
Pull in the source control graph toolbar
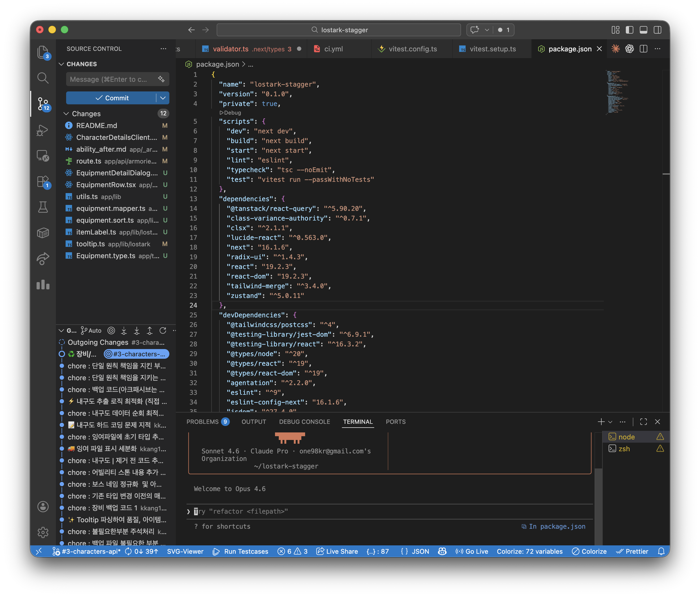point(137,331)
